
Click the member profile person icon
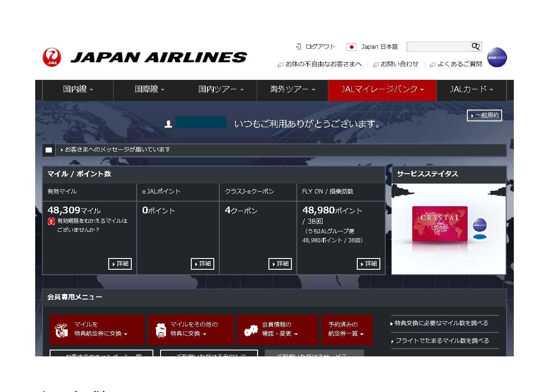point(168,124)
